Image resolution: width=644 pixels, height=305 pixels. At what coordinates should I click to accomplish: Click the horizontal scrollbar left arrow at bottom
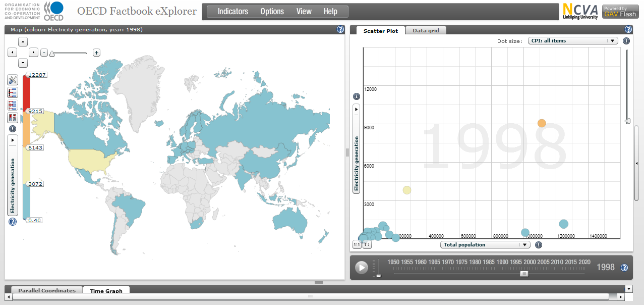[9, 296]
